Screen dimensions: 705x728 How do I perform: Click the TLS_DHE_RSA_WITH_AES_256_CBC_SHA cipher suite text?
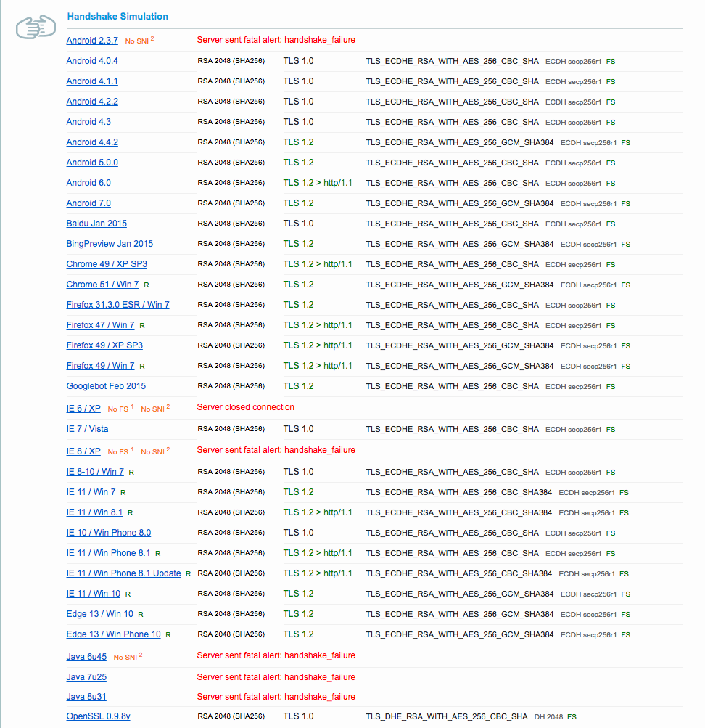(x=447, y=716)
